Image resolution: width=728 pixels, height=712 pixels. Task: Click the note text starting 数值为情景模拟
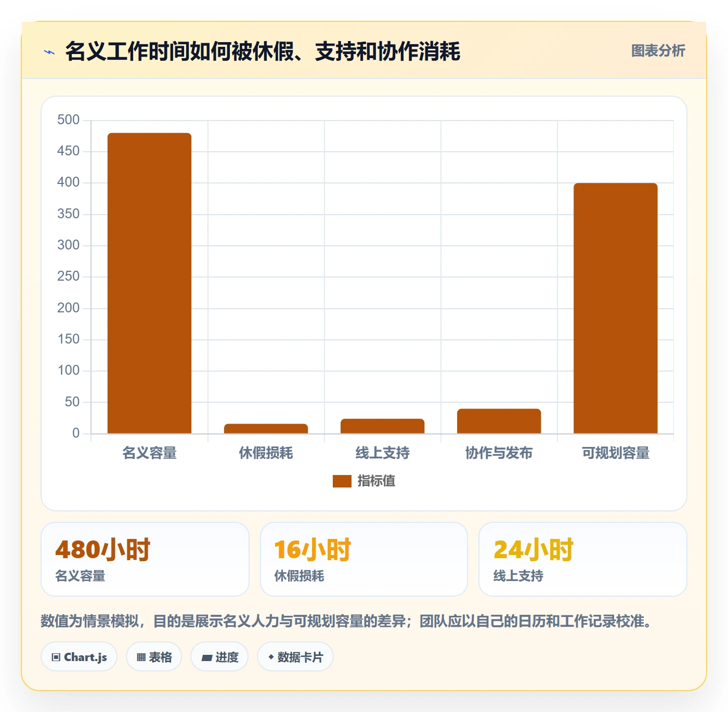[347, 621]
